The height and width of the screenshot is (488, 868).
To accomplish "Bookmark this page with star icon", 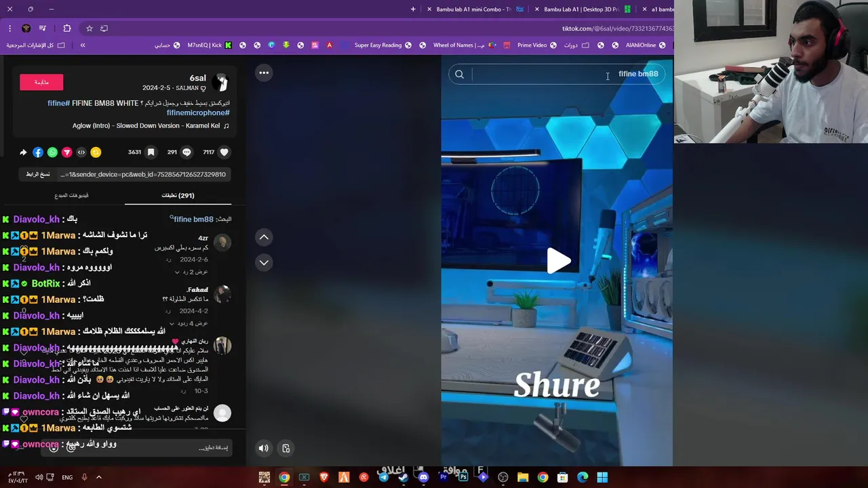I will pos(89,28).
